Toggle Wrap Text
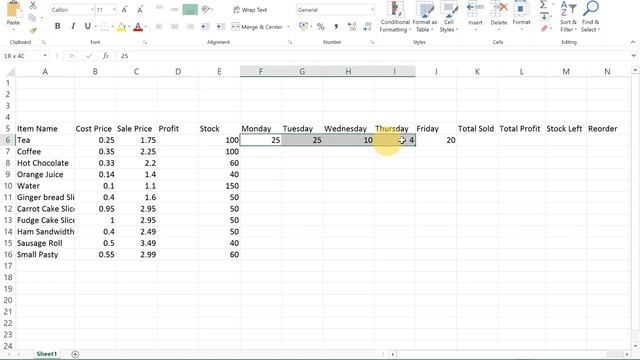640x360 pixels. coord(250,9)
